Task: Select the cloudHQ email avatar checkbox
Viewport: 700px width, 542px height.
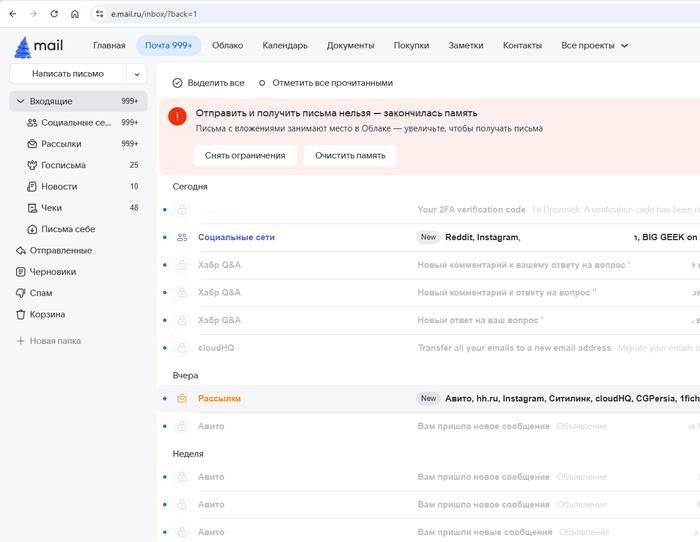Action: point(181,348)
